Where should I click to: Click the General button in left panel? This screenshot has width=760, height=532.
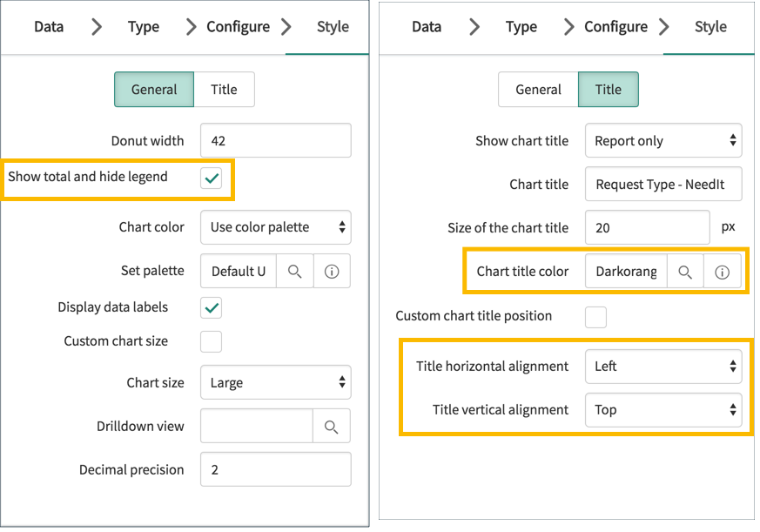coord(153,89)
